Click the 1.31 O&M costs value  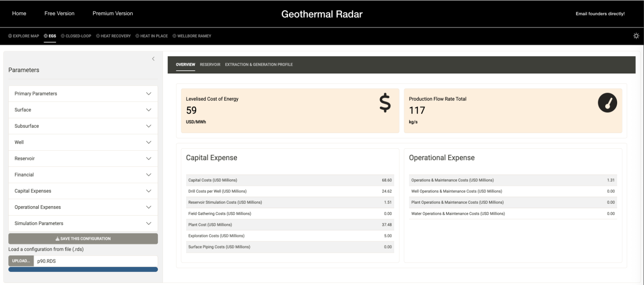pyautogui.click(x=611, y=180)
